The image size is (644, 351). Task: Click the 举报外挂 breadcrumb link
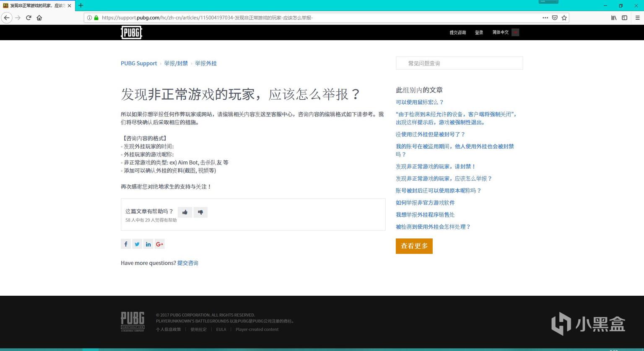205,63
